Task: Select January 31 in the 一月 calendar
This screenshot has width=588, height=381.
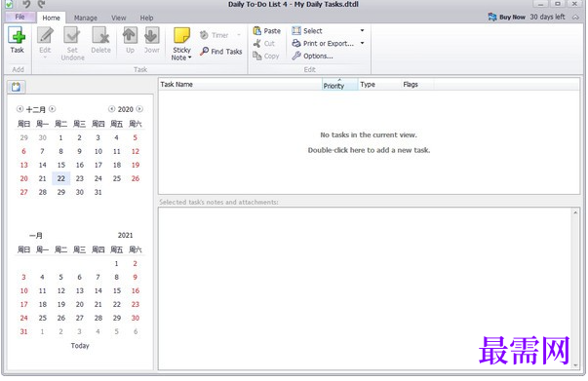Action: pos(23,332)
